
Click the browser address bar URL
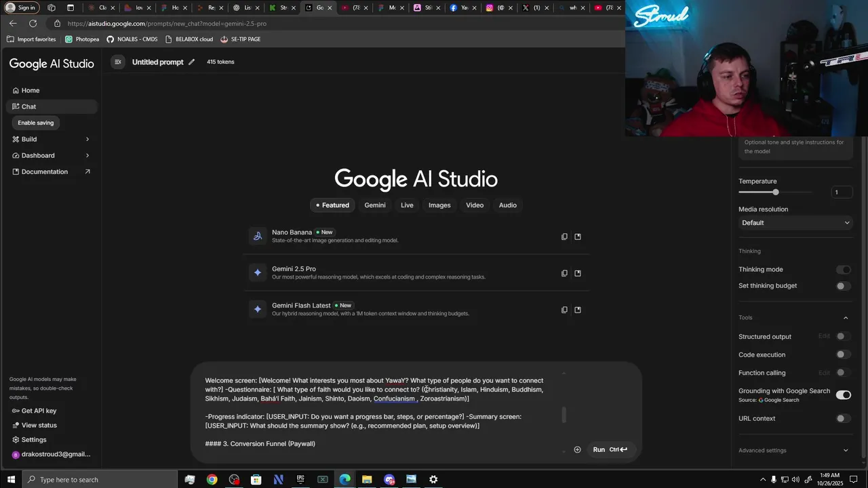coord(167,23)
